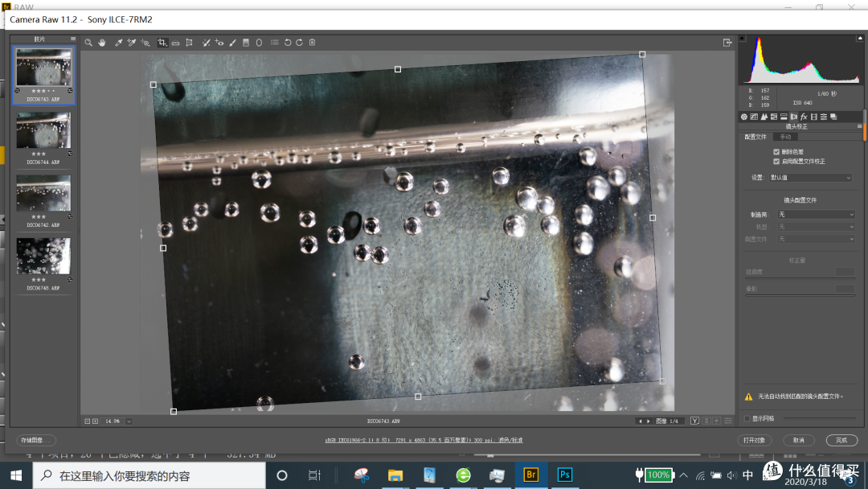Adjust the grid size slider
This screenshot has height=489, width=868.
[819, 419]
